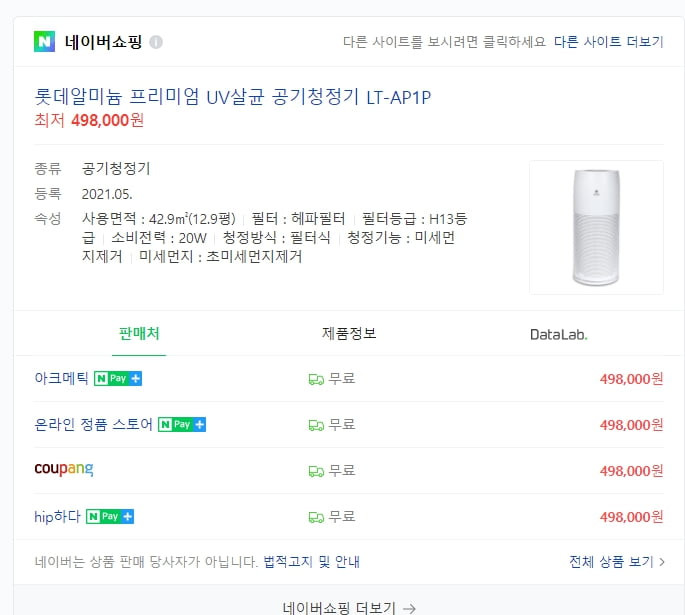Click the delivery truck icon in 온라인 정품 스토어 row
Viewport: 685px width, 615px height.
(316, 425)
